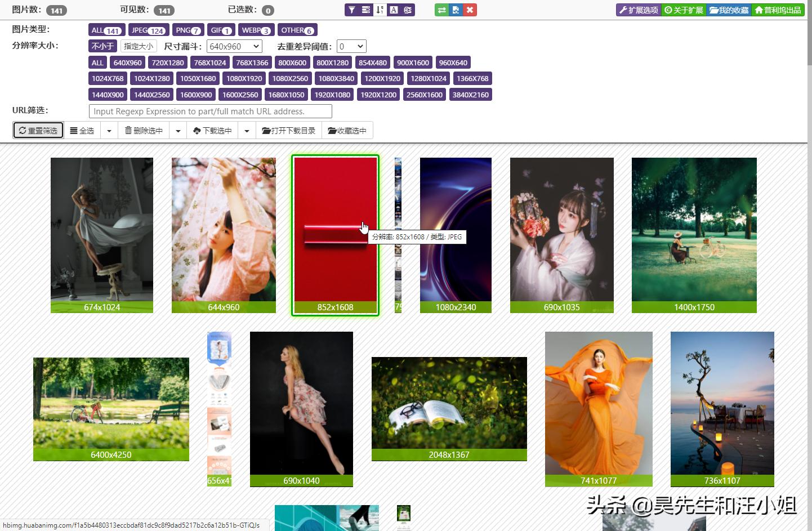Select the 1400x1750 green park thumbnail
The image size is (812, 531).
click(x=694, y=235)
